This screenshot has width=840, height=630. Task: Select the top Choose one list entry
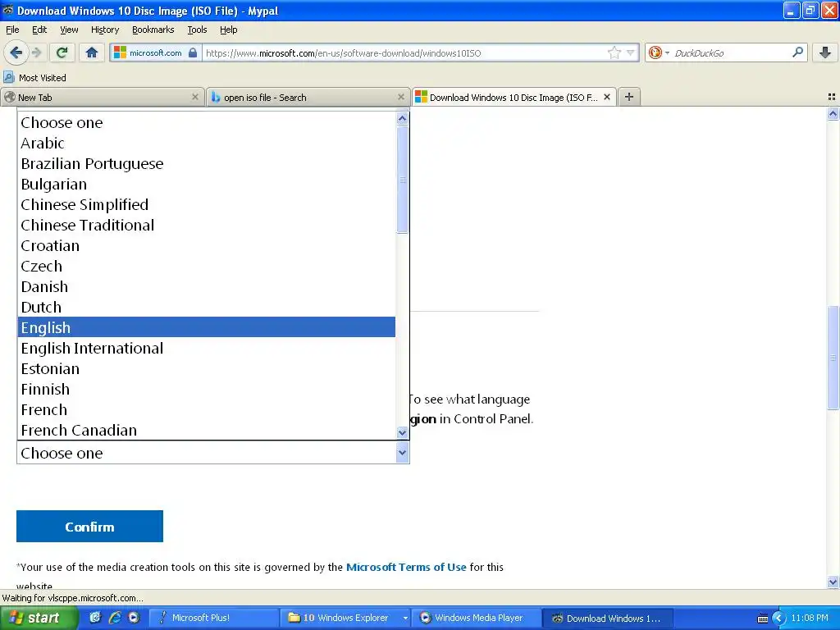pyautogui.click(x=207, y=122)
